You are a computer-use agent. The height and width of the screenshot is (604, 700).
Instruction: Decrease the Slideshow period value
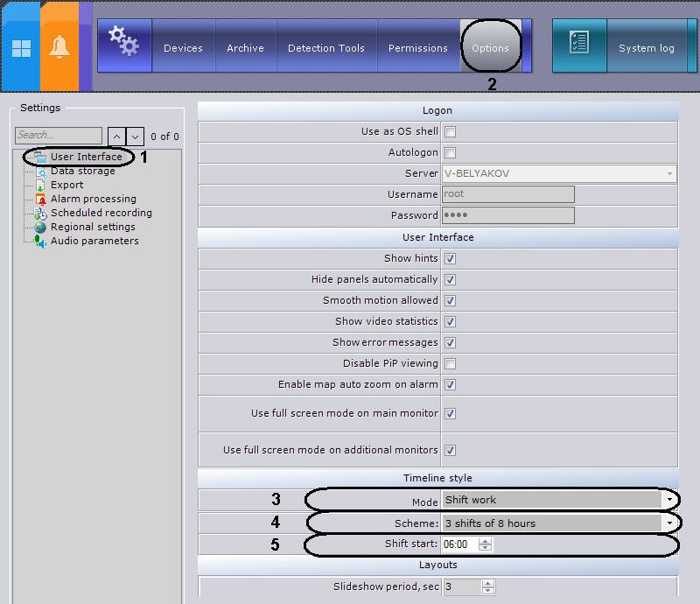488,591
